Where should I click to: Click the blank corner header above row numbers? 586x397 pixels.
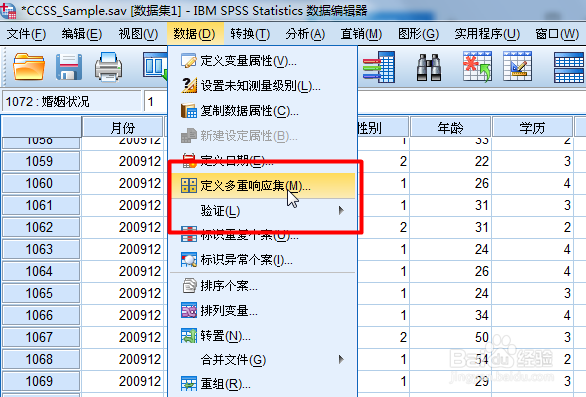click(41, 127)
